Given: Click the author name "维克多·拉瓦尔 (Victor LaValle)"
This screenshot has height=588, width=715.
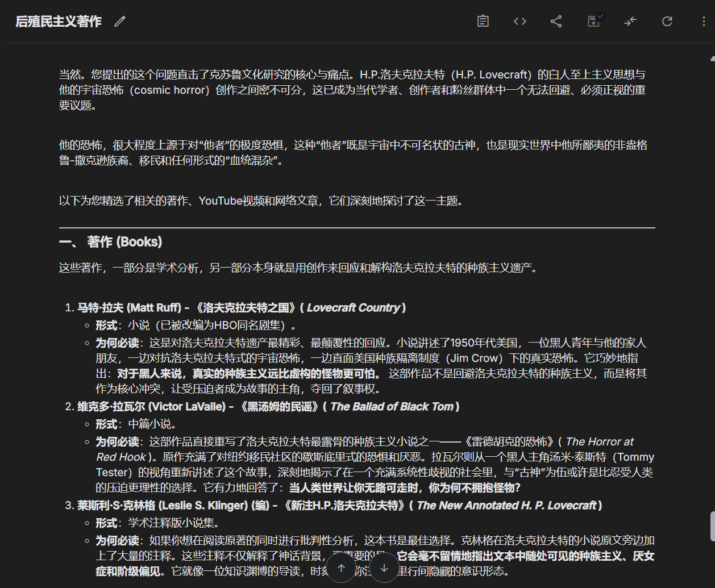Looking at the screenshot, I should pos(151,407).
